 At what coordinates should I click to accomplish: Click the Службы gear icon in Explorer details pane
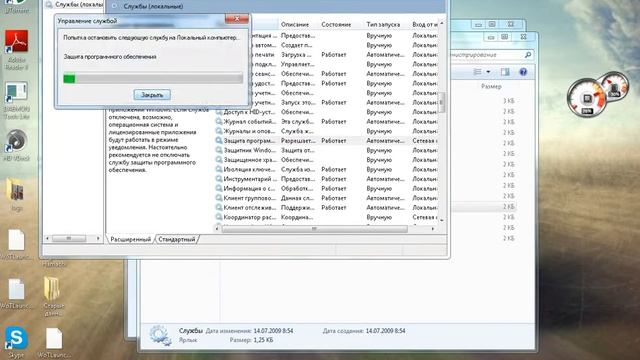[x=160, y=335]
